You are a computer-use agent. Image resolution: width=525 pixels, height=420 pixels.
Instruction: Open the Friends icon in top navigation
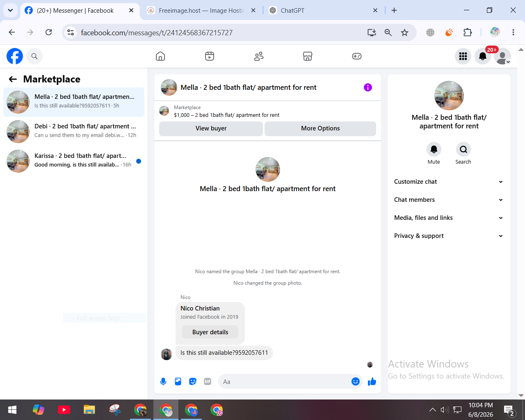(259, 56)
